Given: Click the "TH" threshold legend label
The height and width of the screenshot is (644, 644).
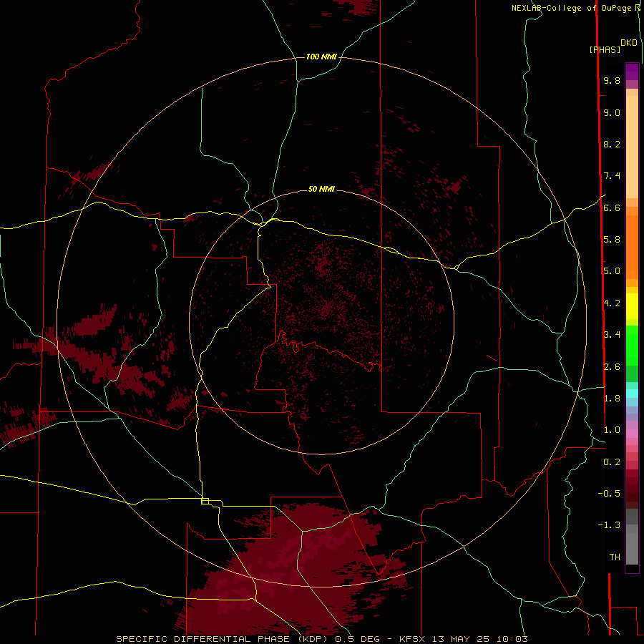Looking at the screenshot, I should click(615, 557).
